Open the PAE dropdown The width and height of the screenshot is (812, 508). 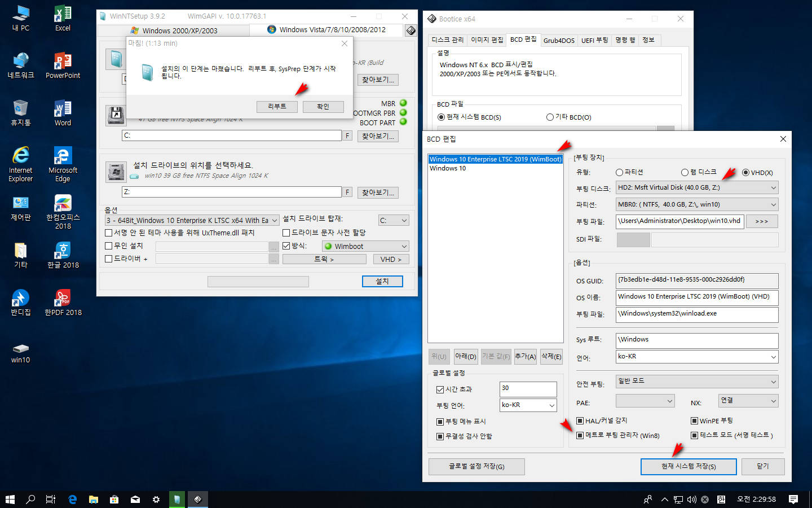click(645, 401)
